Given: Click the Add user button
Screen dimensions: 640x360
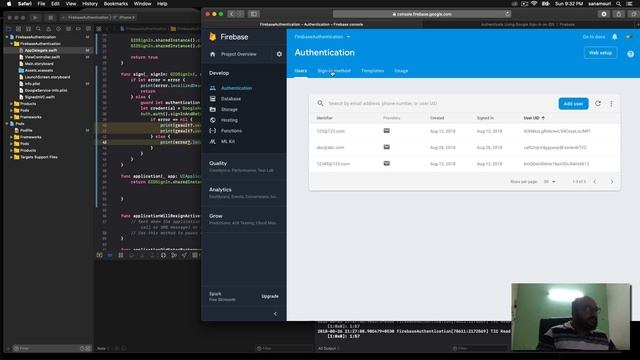Looking at the screenshot, I should coord(573,104).
